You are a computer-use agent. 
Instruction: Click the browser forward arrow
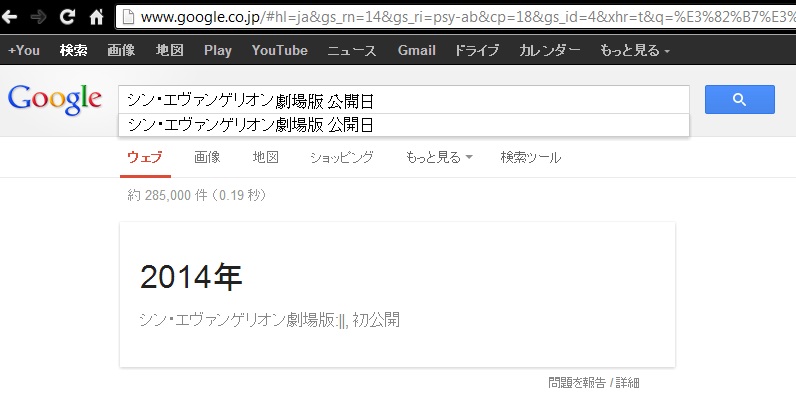point(39,17)
